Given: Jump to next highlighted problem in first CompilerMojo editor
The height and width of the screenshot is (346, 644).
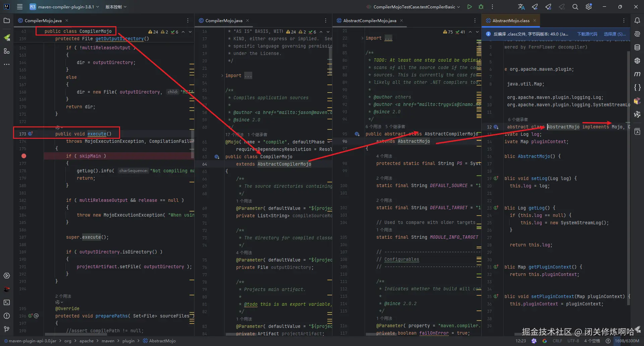Looking at the screenshot, I should [190, 32].
